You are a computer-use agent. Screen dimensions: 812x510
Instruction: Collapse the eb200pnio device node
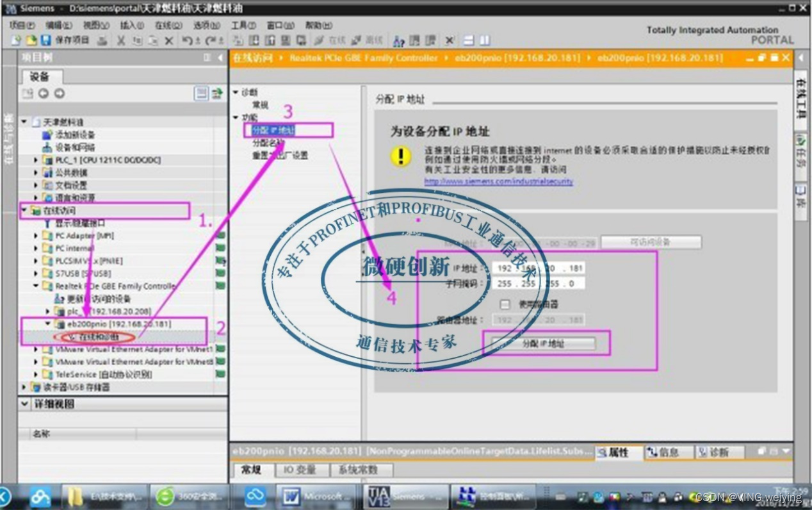[48, 324]
